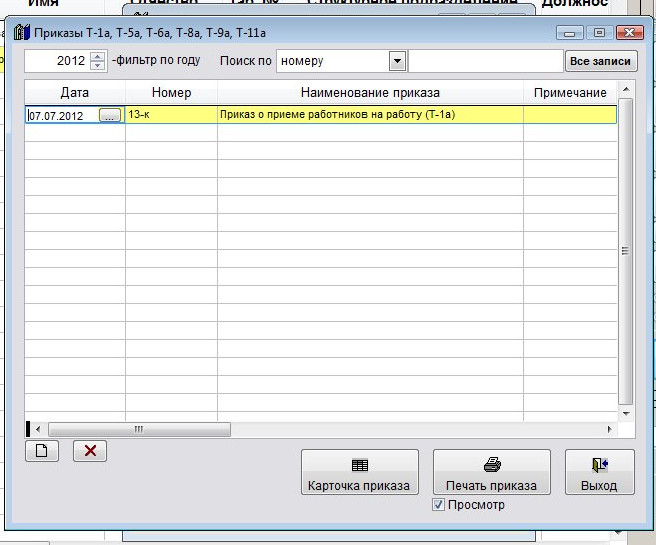Screen dimensions: 656x545
Task: Delete the record with the red X button
Action: 90,451
